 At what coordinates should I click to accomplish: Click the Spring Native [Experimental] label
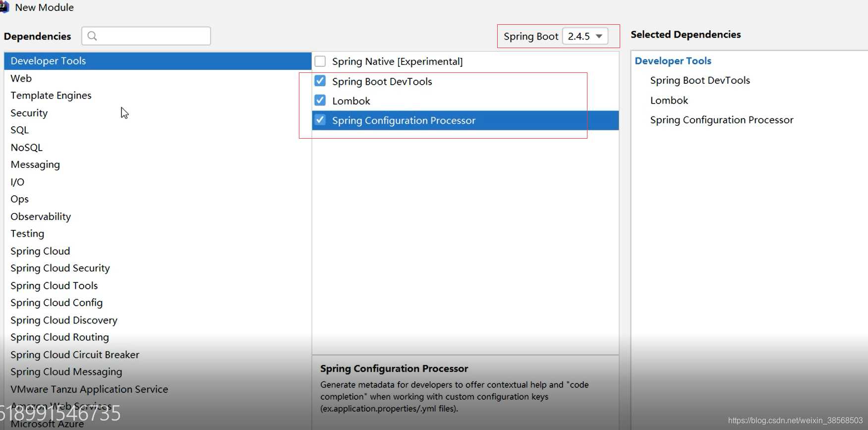(397, 61)
